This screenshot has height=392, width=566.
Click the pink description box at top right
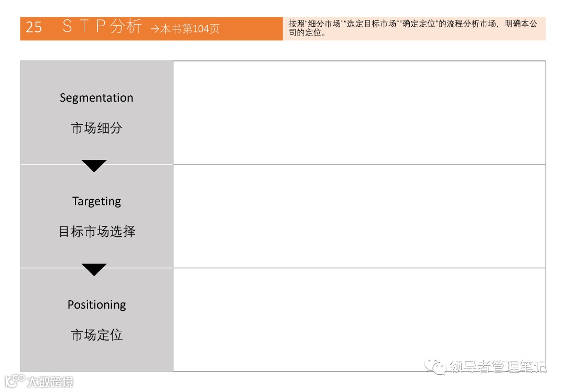pyautogui.click(x=414, y=28)
